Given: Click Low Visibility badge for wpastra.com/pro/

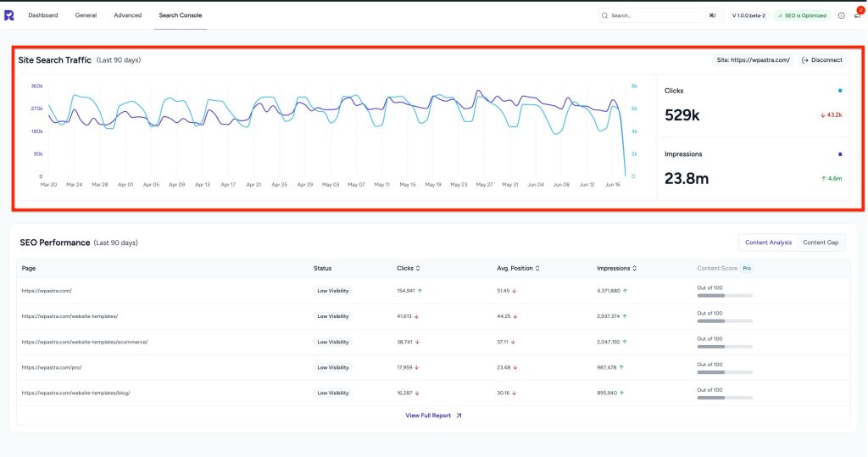Looking at the screenshot, I should (332, 367).
